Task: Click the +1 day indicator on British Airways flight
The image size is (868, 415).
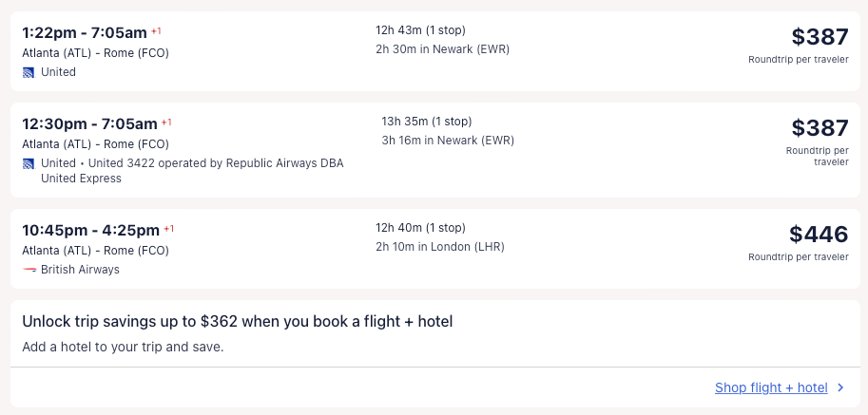Action: coord(169,229)
